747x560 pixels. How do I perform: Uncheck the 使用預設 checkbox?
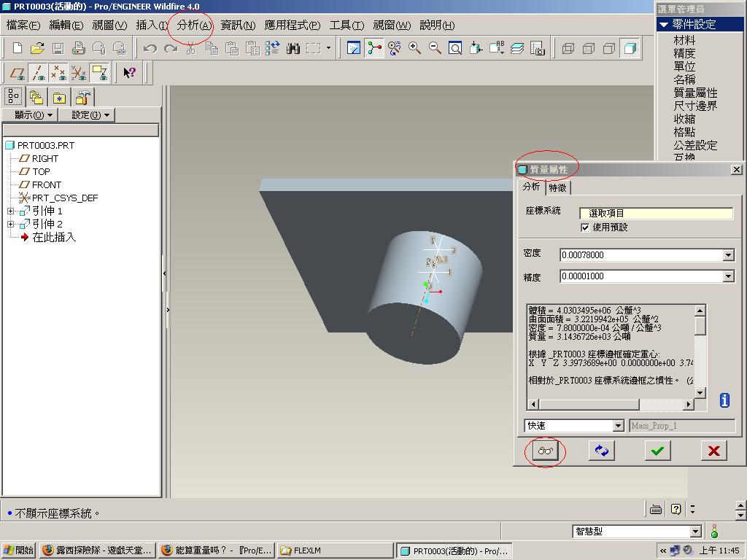point(585,227)
